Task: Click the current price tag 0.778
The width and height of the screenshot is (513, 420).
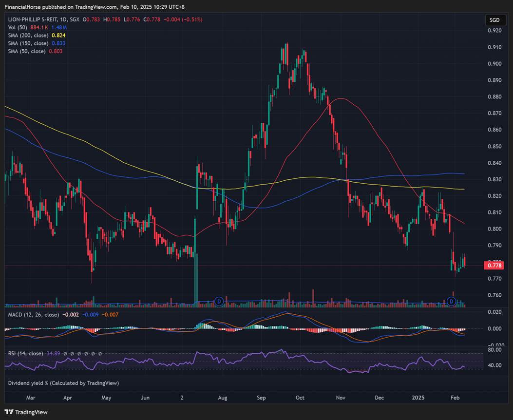Action: pyautogui.click(x=494, y=265)
